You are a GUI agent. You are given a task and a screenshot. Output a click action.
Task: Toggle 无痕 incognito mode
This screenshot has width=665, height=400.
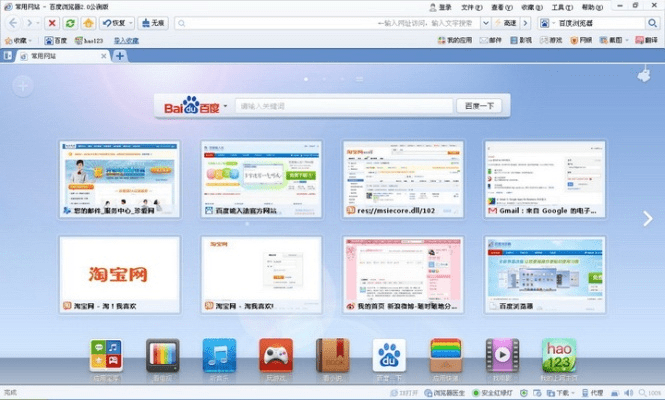tap(153, 23)
